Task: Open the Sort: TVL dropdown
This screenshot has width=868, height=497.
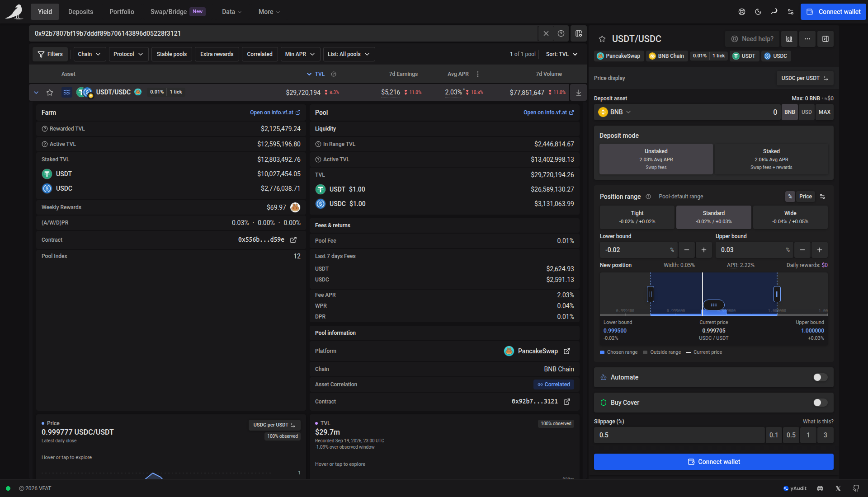Action: 562,54
